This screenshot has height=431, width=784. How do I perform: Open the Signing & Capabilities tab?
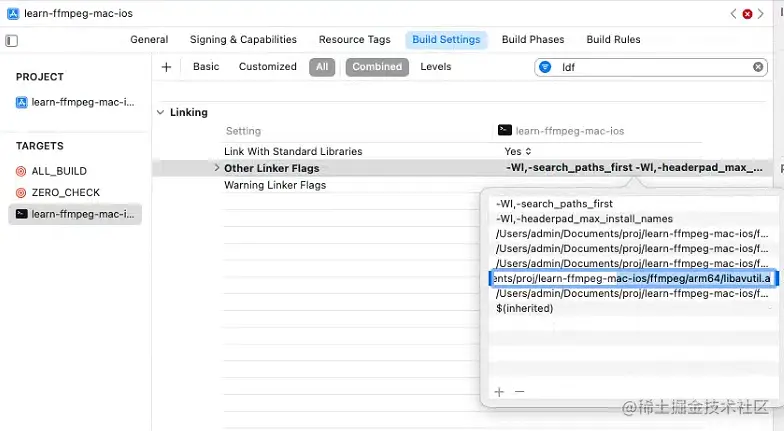click(x=243, y=40)
